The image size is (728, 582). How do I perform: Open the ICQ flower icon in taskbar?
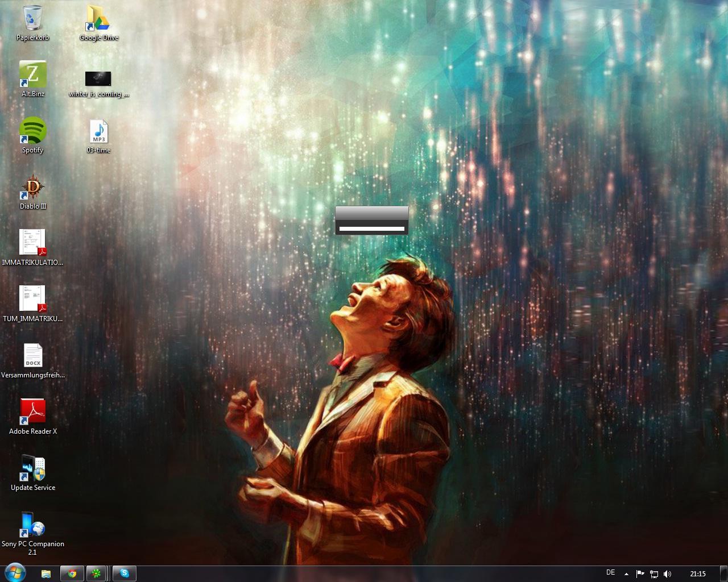pos(97,574)
